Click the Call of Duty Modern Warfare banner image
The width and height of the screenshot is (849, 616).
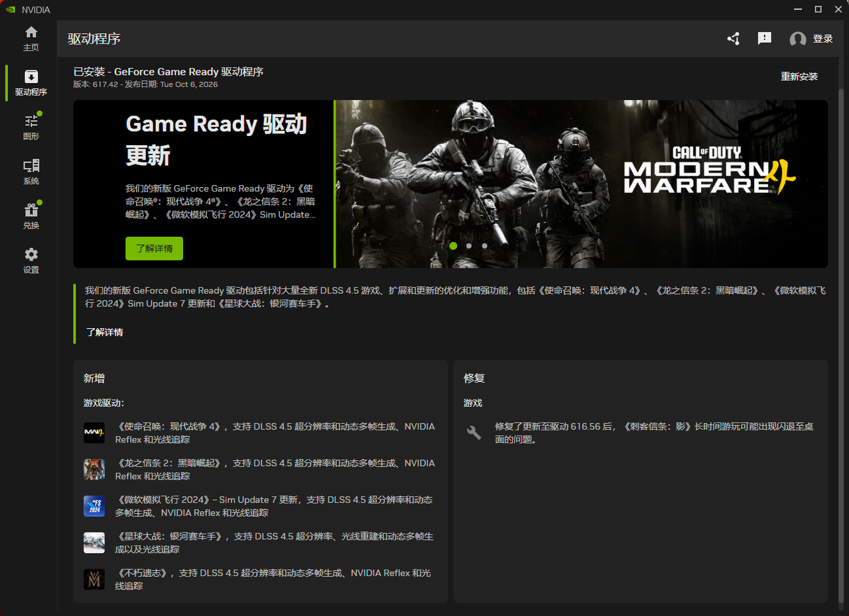pyautogui.click(x=582, y=184)
